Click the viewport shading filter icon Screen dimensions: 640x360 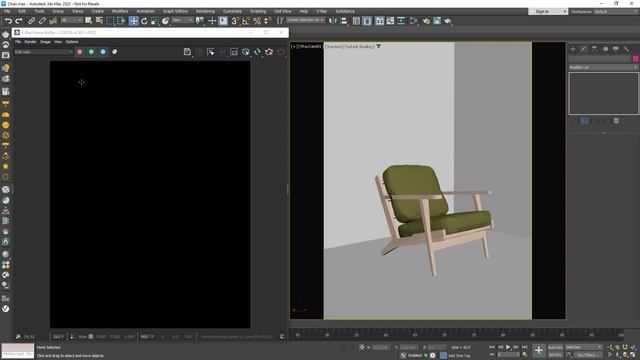378,47
